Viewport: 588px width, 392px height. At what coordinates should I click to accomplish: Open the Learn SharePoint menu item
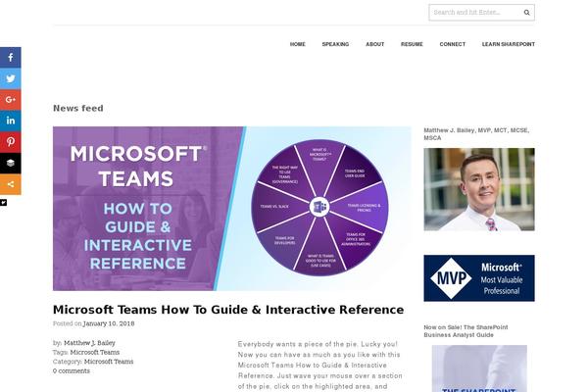508,44
